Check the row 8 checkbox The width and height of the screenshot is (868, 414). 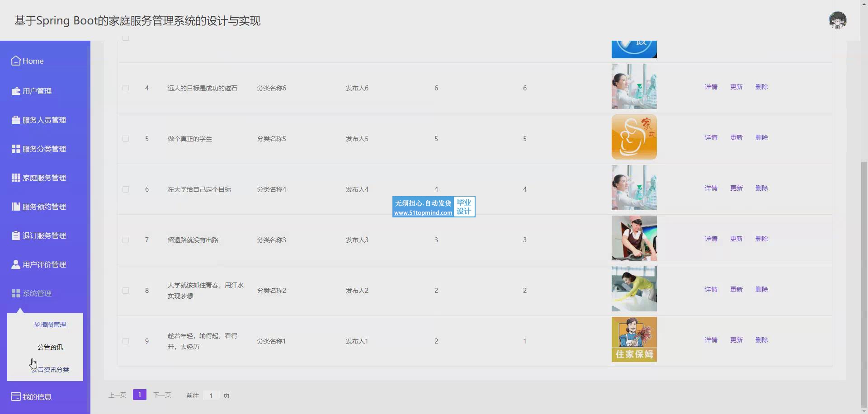pos(126,291)
